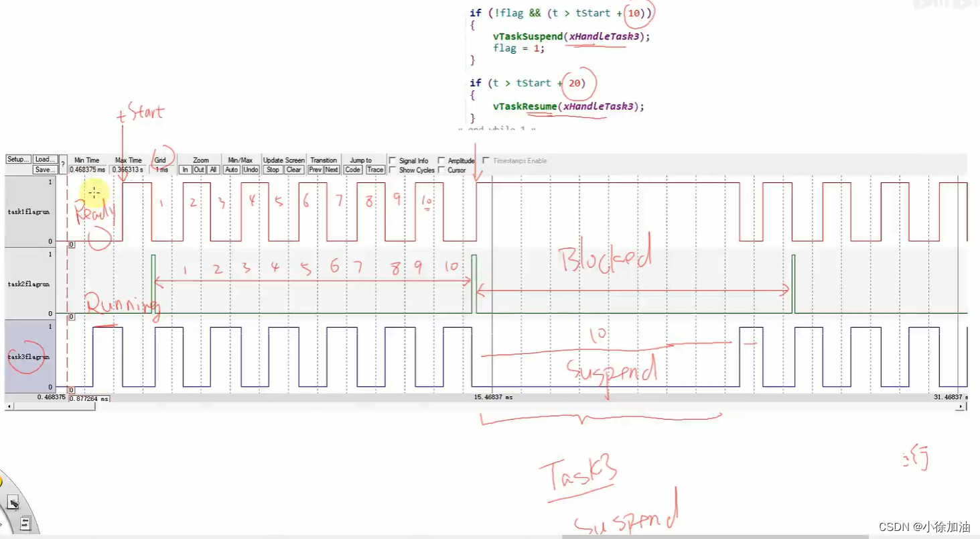Toggle the Timestamps Enable checkbox
This screenshot has height=539, width=980.
coord(486,161)
